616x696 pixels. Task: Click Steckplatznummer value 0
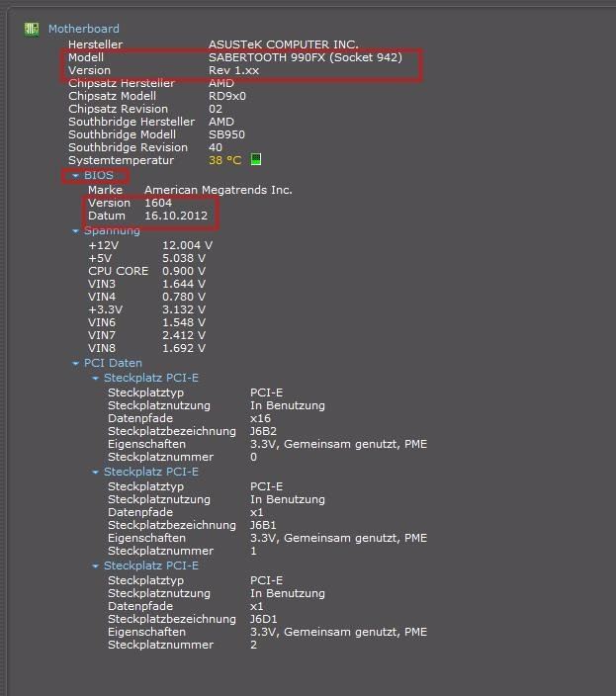[x=253, y=457]
